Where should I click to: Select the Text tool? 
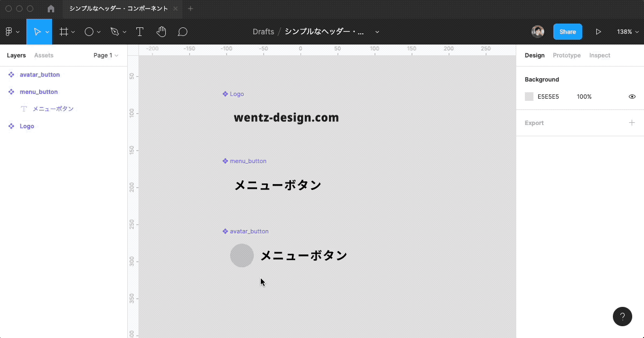pos(140,32)
